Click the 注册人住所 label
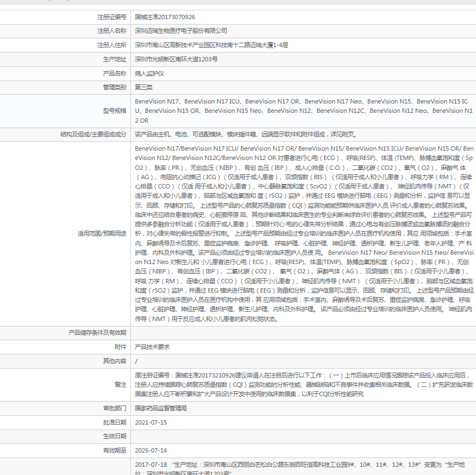476x475 pixels. [112, 45]
